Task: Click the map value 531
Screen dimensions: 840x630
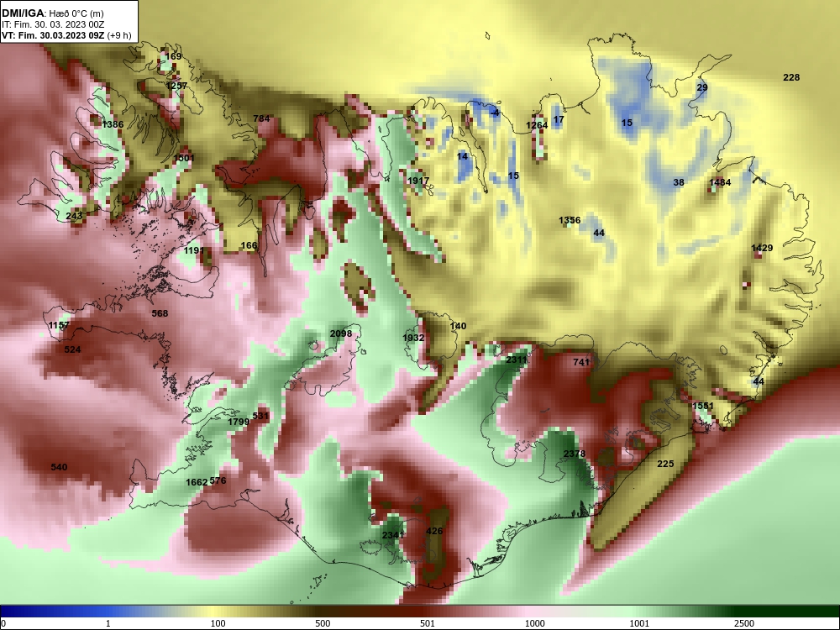Action: pyautogui.click(x=260, y=416)
